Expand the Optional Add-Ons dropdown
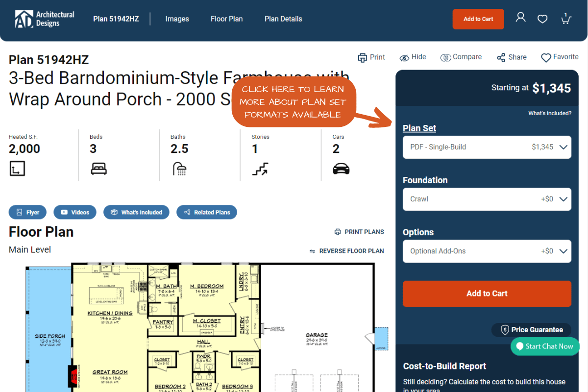Image resolution: width=588 pixels, height=392 pixels. pyautogui.click(x=487, y=251)
